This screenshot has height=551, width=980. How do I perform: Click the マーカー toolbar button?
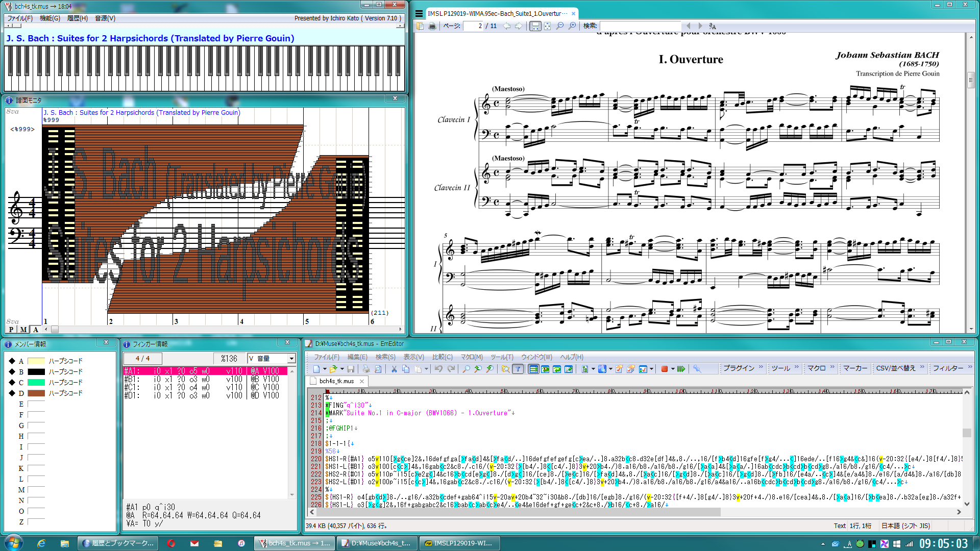855,368
